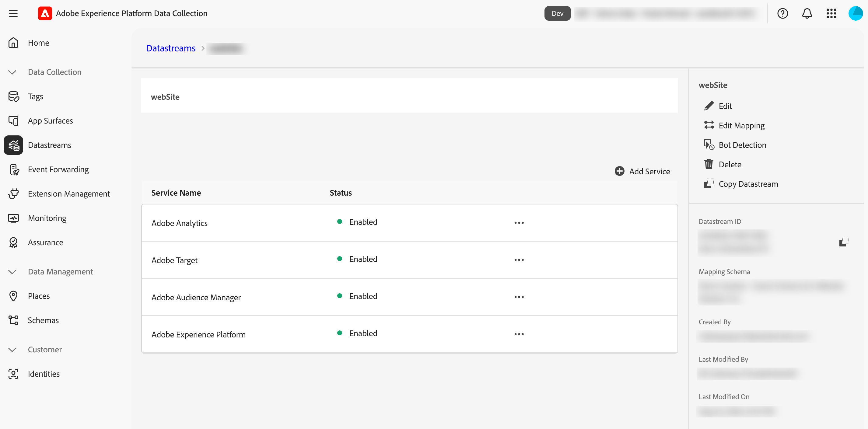
Task: Copy the Datastream ID value
Action: pyautogui.click(x=844, y=242)
